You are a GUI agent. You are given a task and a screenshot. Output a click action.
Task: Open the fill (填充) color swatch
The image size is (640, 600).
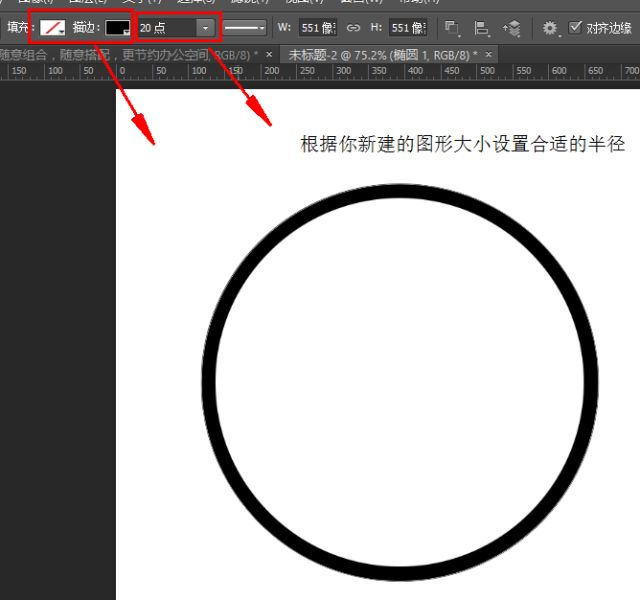52,28
